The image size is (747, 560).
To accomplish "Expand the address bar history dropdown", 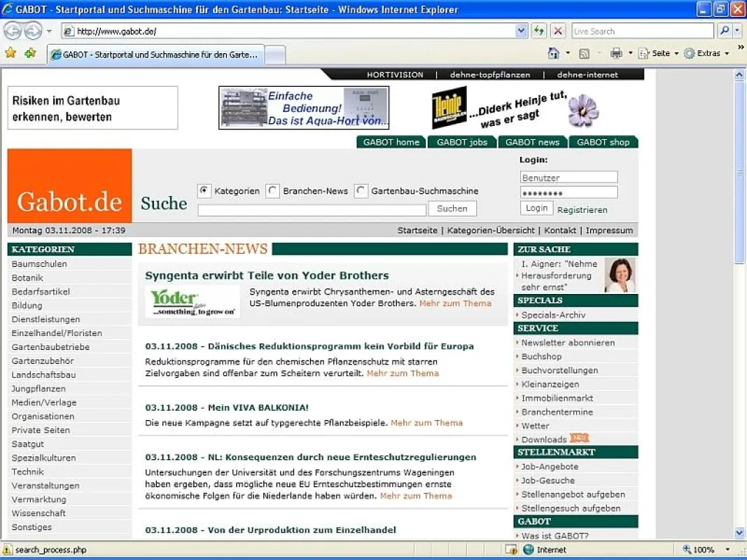I will coord(521,31).
